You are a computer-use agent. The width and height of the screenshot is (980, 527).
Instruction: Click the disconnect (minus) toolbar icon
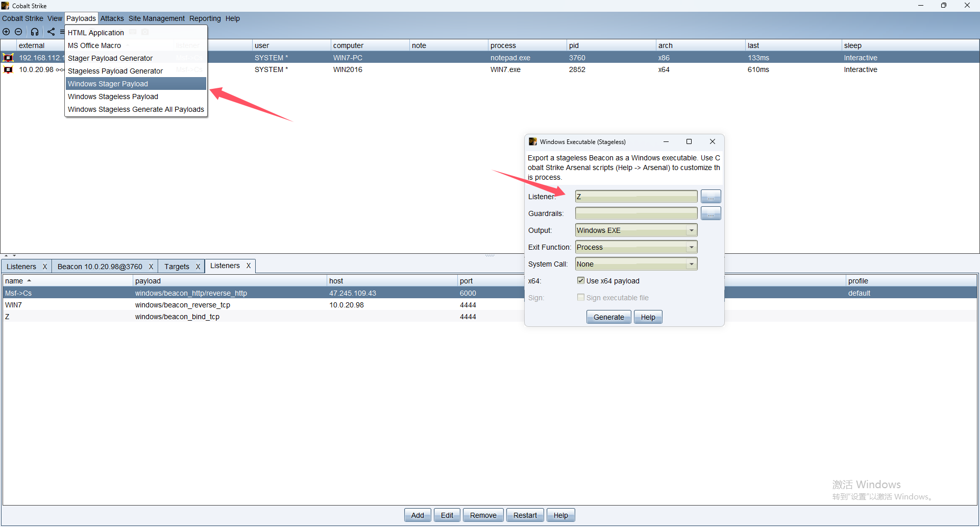click(18, 32)
